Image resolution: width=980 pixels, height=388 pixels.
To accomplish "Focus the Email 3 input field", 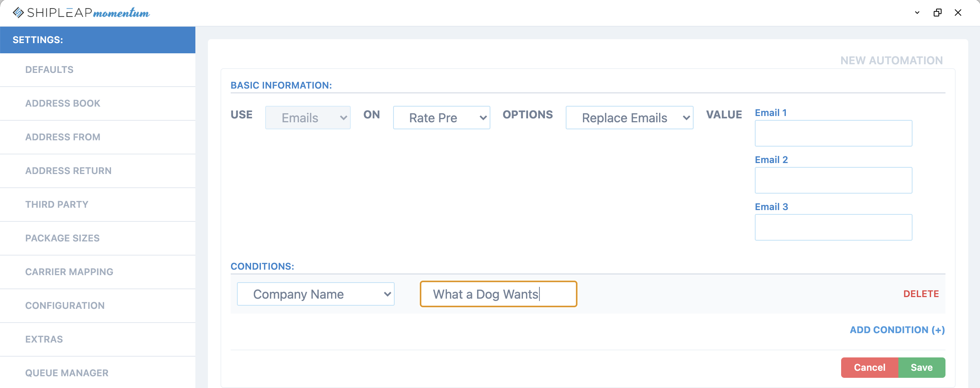I will pyautogui.click(x=834, y=227).
